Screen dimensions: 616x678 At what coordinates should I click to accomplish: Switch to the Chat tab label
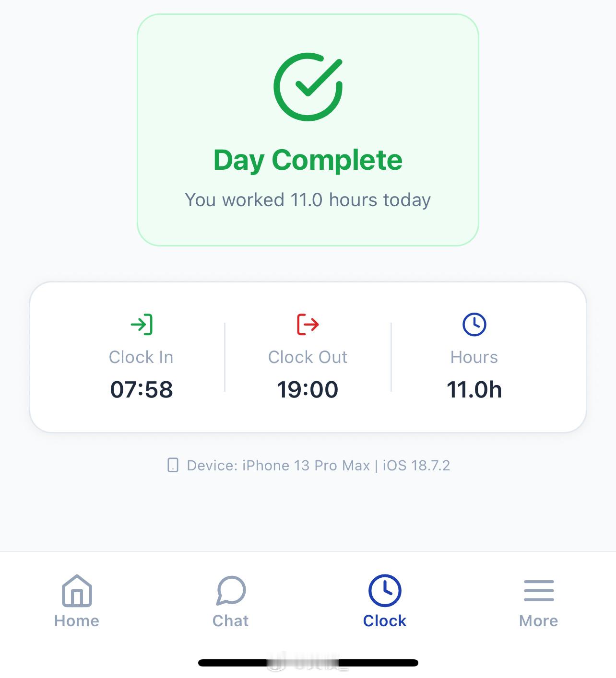[231, 621]
